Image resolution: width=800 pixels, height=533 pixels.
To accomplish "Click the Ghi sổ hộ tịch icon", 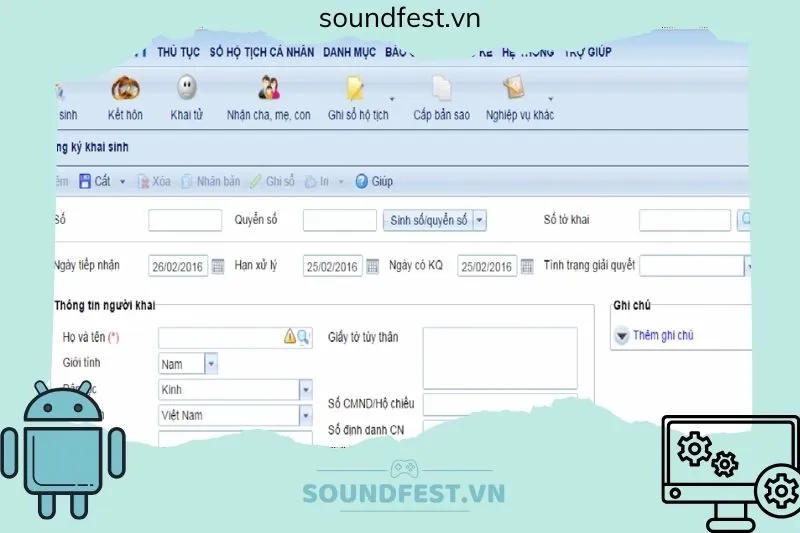I will click(x=357, y=91).
